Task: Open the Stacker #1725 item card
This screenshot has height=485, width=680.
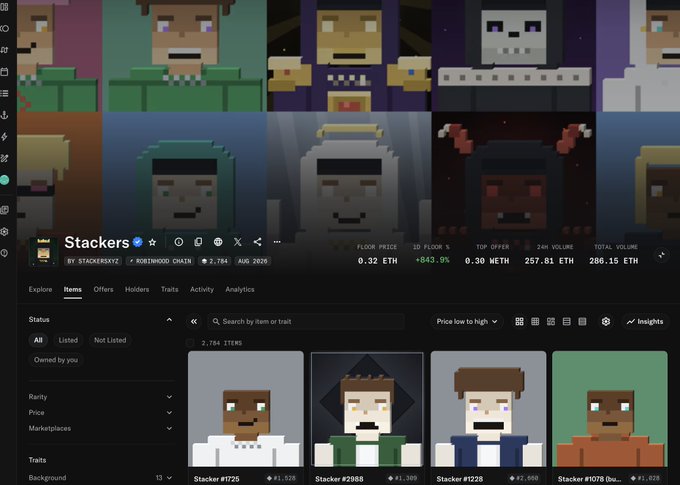Action: pyautogui.click(x=246, y=418)
